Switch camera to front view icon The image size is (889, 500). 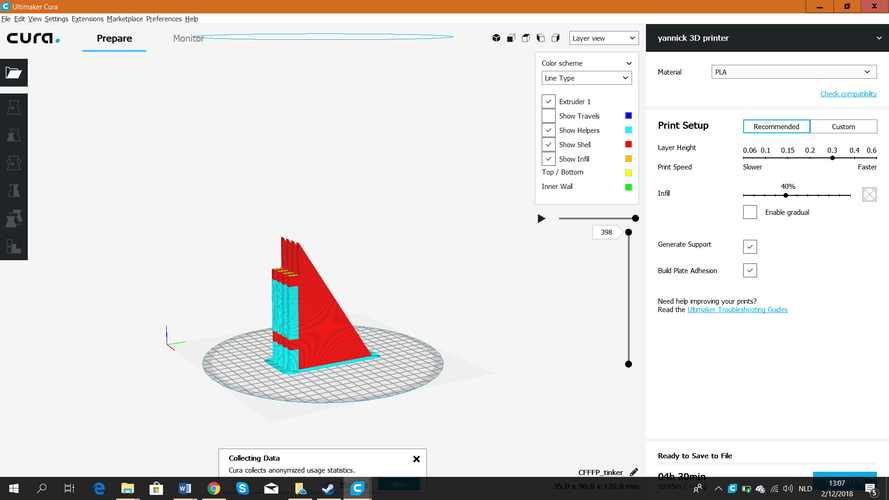(511, 38)
